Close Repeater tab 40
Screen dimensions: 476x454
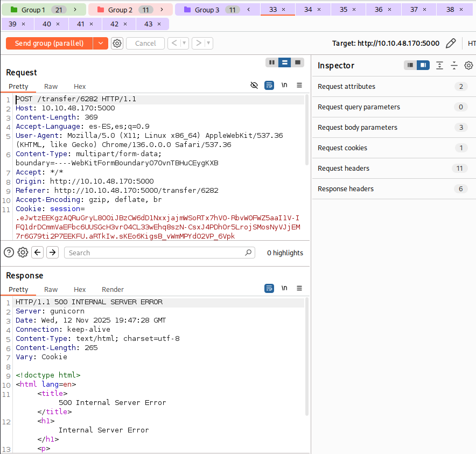coord(58,24)
